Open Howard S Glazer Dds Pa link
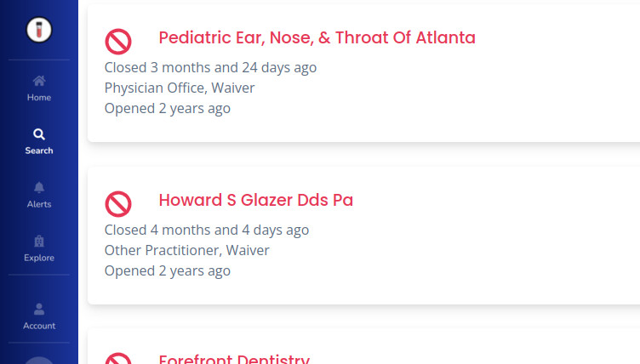The width and height of the screenshot is (640, 364). (256, 200)
